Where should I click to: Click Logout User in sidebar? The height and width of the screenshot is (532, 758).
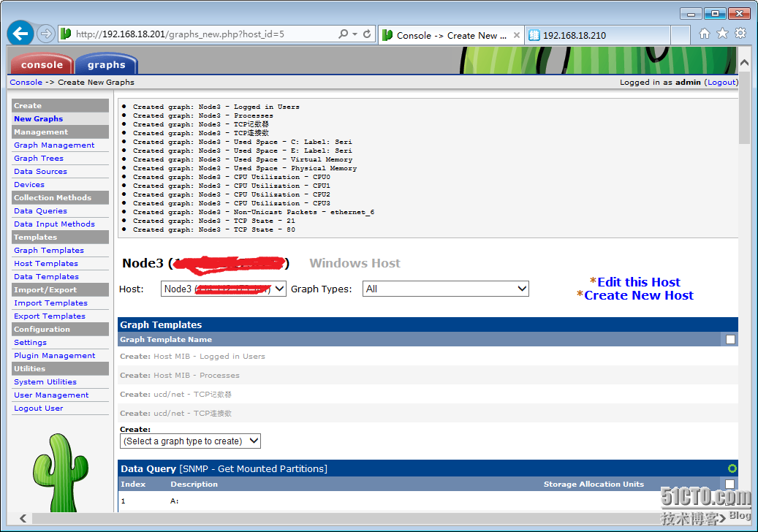pos(39,408)
